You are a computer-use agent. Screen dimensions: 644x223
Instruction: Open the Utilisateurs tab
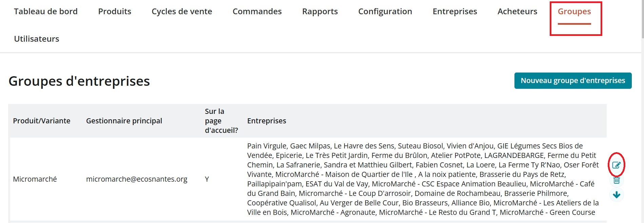click(x=37, y=39)
